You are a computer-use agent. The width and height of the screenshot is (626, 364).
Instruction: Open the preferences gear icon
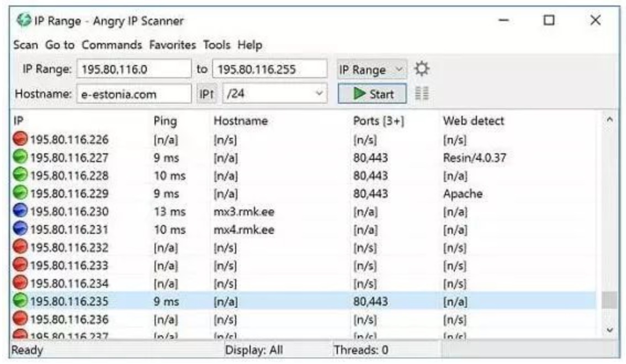coord(422,69)
